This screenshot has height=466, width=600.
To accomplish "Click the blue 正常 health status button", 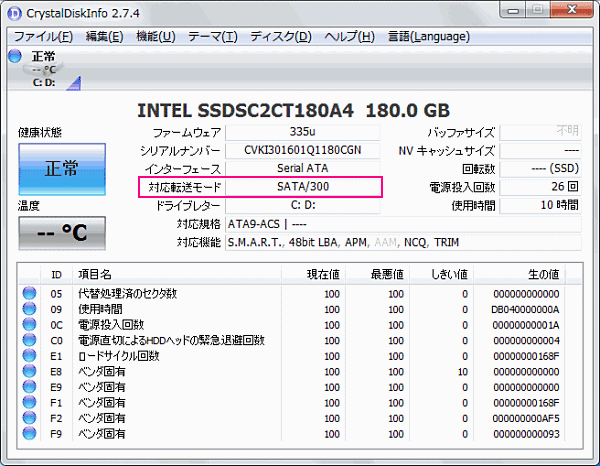I will pos(62,169).
